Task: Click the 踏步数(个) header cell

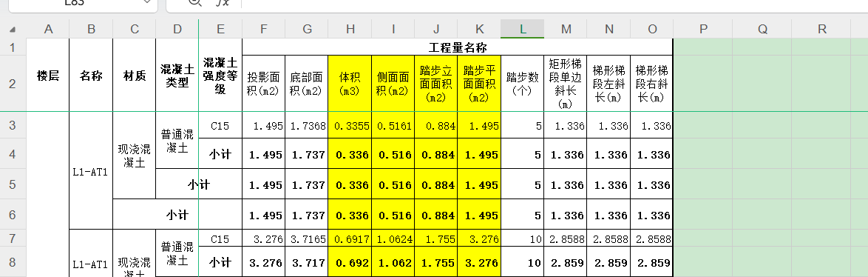Action: pos(523,83)
